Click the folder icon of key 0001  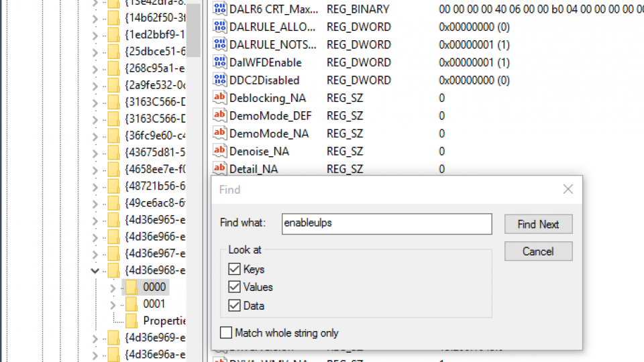click(131, 304)
